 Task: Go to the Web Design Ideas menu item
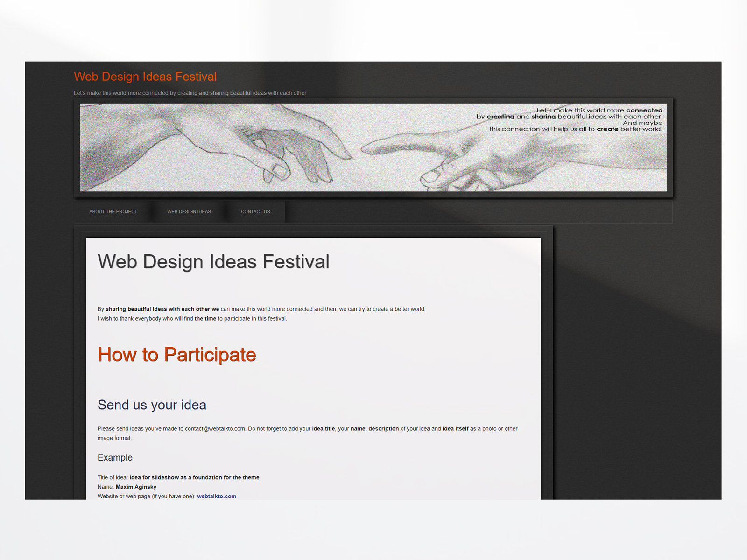pos(189,212)
